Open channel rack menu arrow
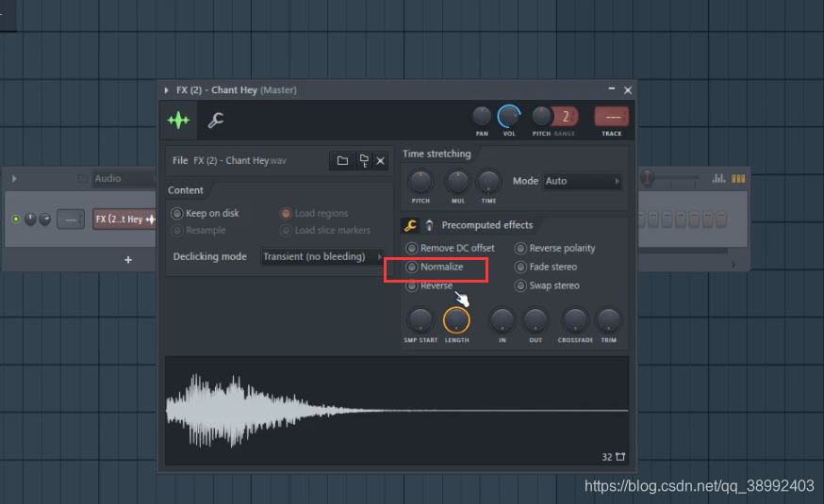 [14, 178]
